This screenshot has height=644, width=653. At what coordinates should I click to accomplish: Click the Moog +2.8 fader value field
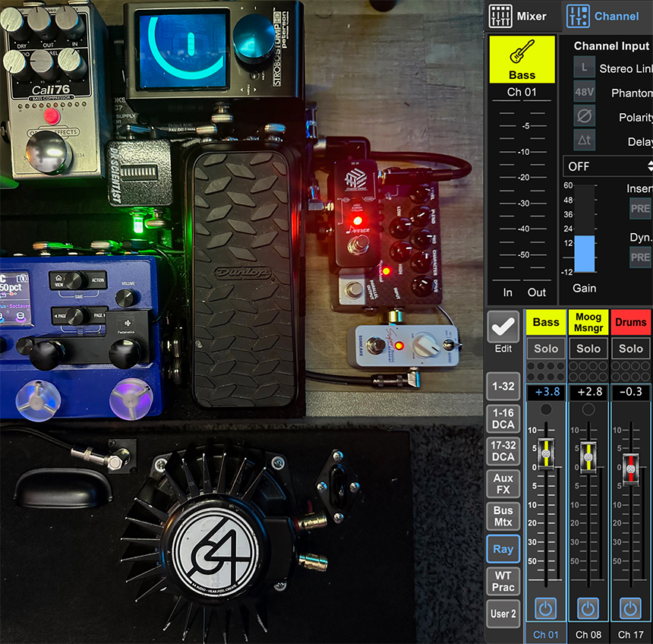coord(588,393)
